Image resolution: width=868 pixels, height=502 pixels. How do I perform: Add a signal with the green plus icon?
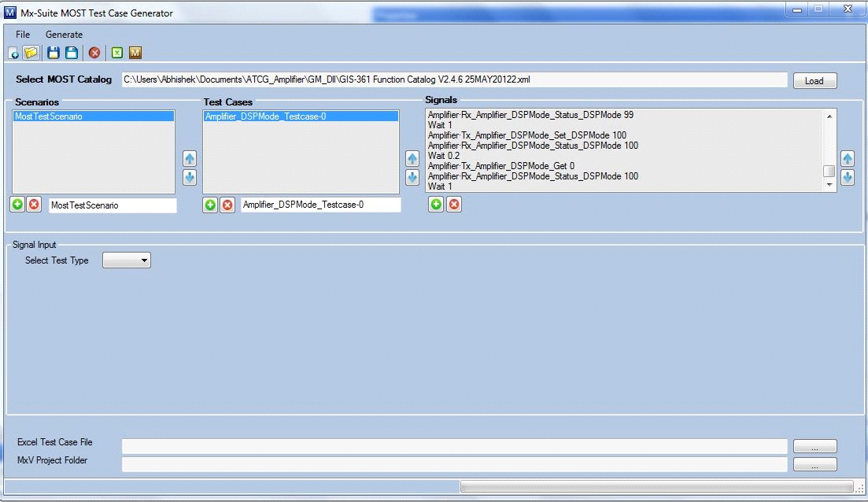click(436, 205)
